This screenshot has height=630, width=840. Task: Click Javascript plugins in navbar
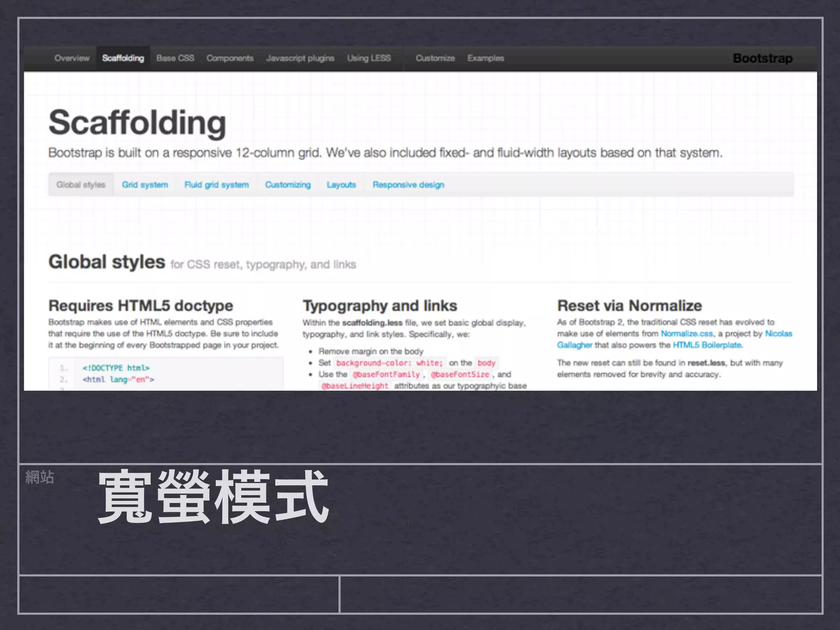pyautogui.click(x=300, y=58)
